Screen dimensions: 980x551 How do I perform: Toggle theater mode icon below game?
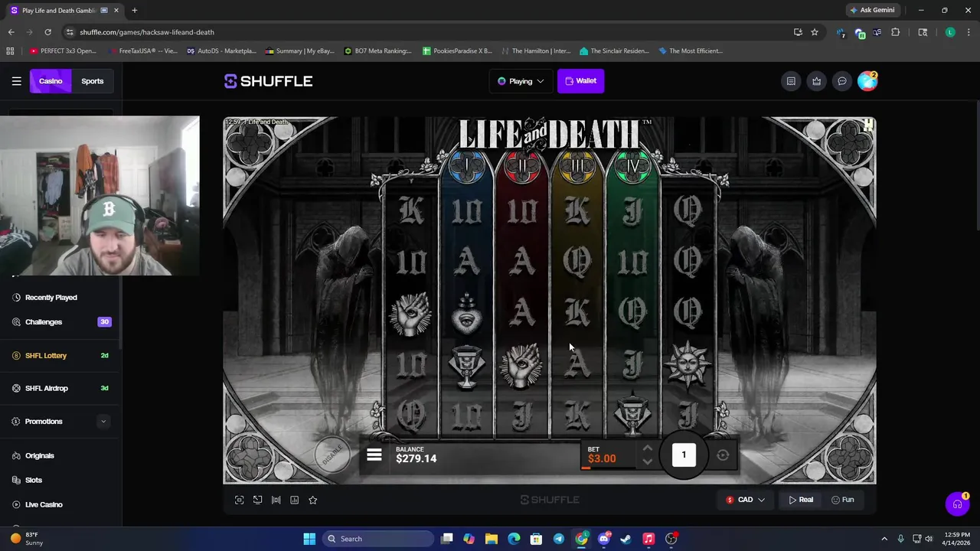tap(239, 500)
